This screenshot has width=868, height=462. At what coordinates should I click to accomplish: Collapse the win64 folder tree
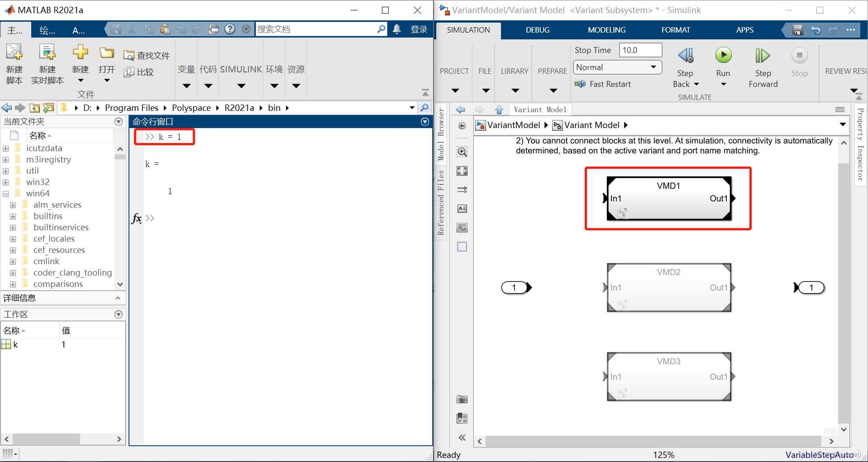click(6, 193)
